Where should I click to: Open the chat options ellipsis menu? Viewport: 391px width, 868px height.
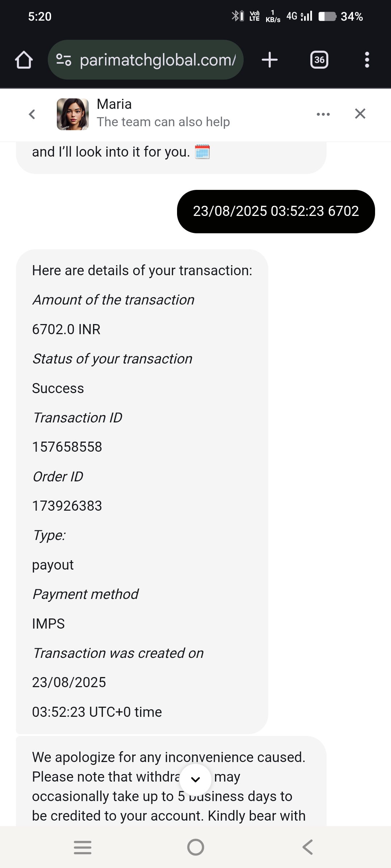323,114
